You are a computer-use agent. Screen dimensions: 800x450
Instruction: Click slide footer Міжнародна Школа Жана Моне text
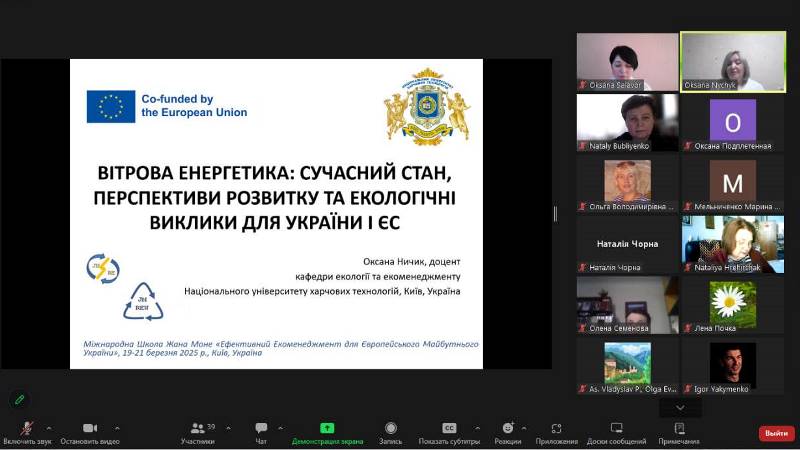click(281, 348)
